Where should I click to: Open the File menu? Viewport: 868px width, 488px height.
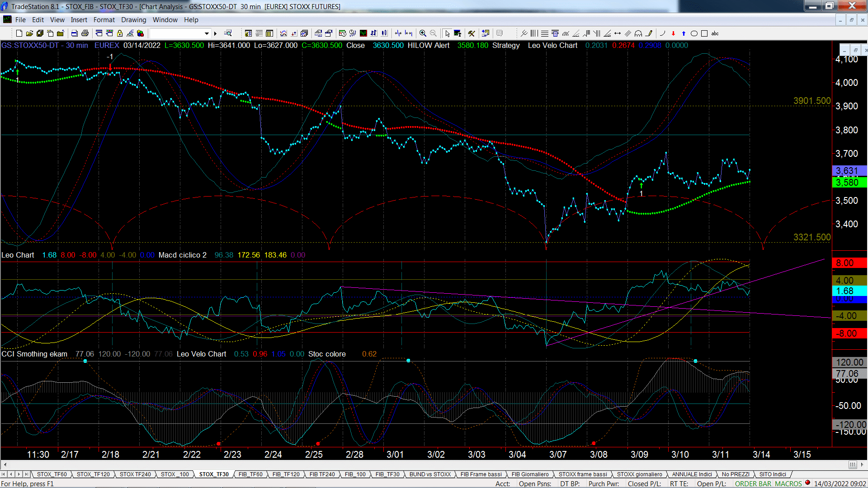click(x=20, y=20)
